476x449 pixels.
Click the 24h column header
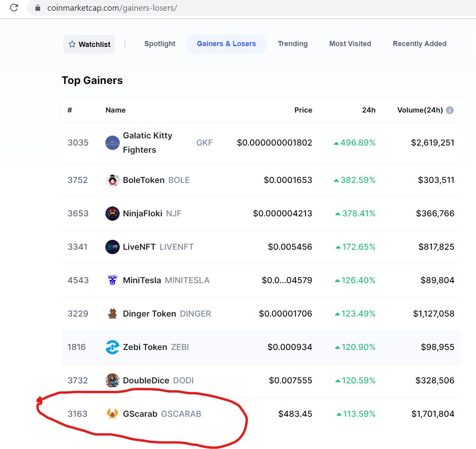[x=369, y=110]
